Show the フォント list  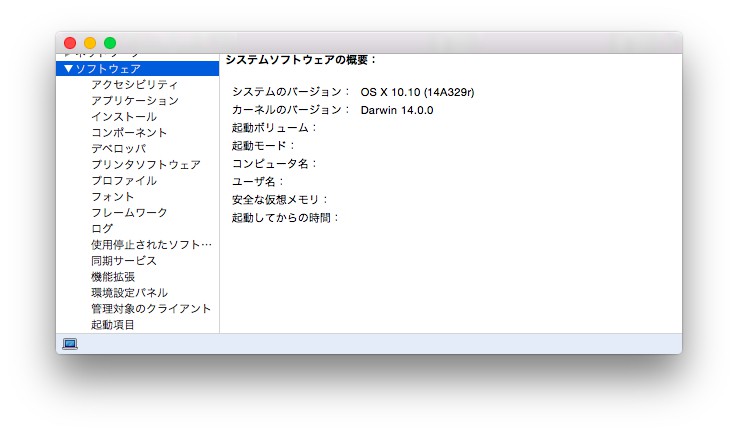[112, 197]
